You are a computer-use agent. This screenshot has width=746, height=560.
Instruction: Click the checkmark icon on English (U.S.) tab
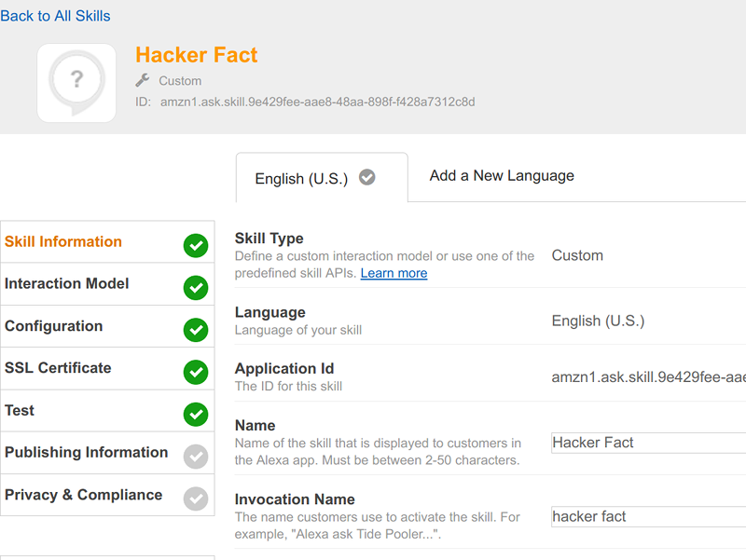click(367, 177)
